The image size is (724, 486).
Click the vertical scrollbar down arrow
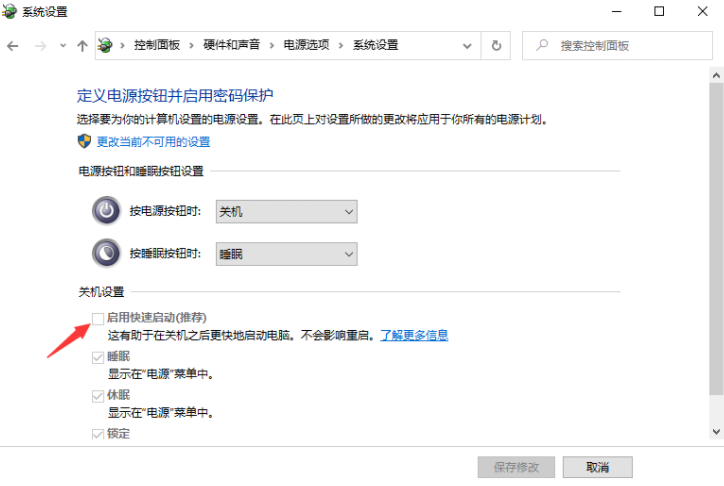(716, 431)
